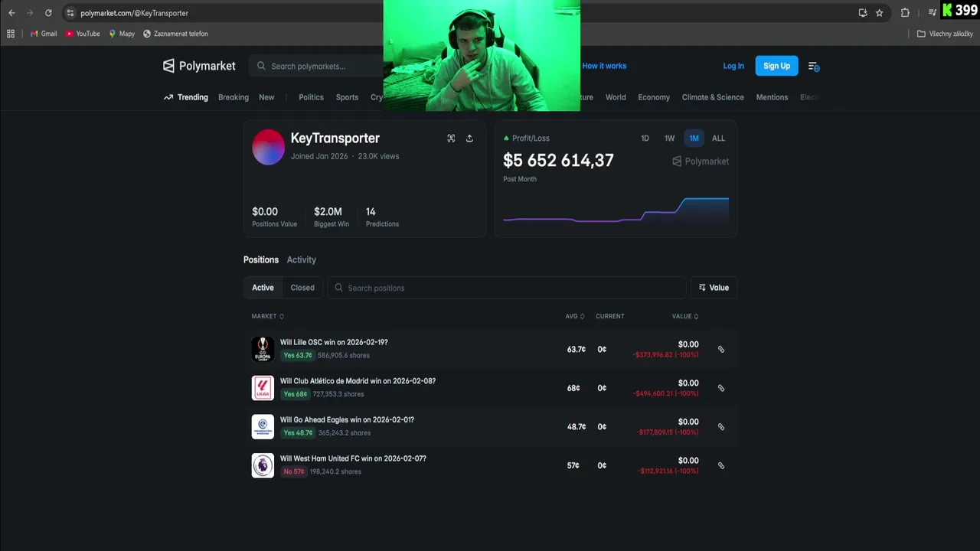Open Economy category
This screenshot has width=980, height=551.
click(x=654, y=97)
